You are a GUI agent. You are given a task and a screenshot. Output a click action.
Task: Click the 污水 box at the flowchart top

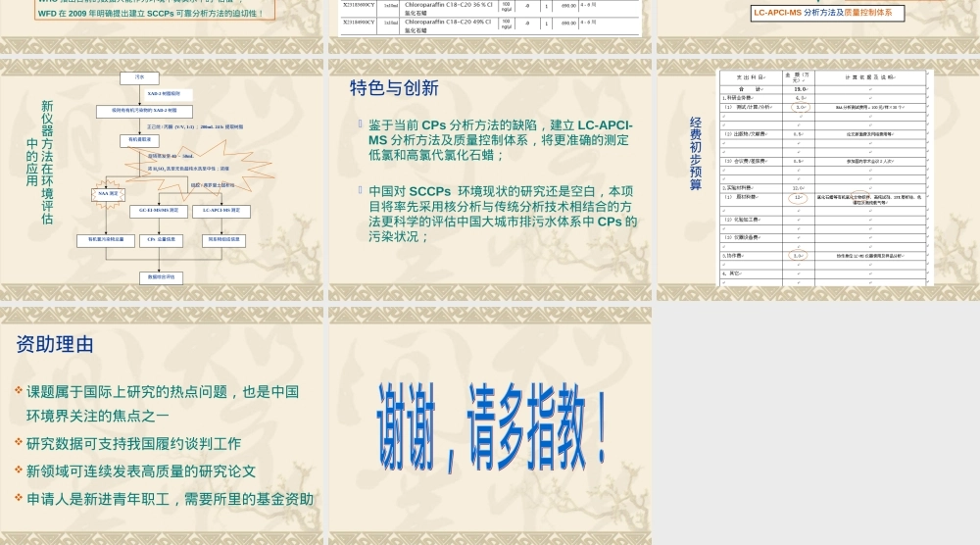click(x=139, y=78)
